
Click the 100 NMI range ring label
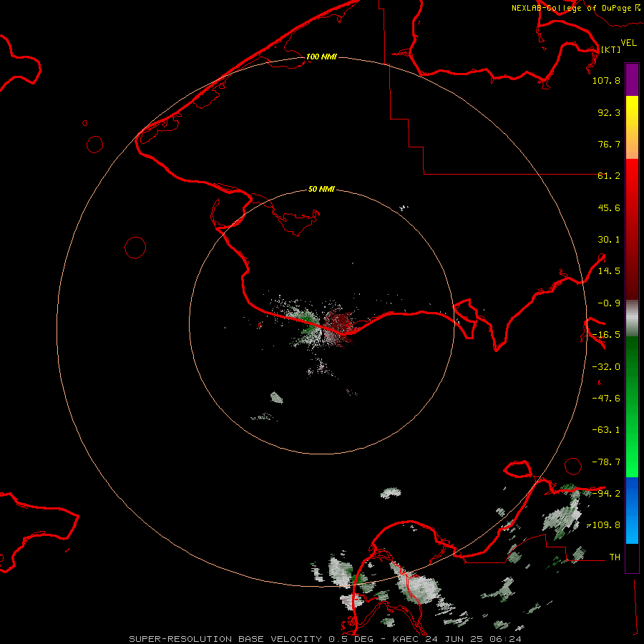[321, 57]
